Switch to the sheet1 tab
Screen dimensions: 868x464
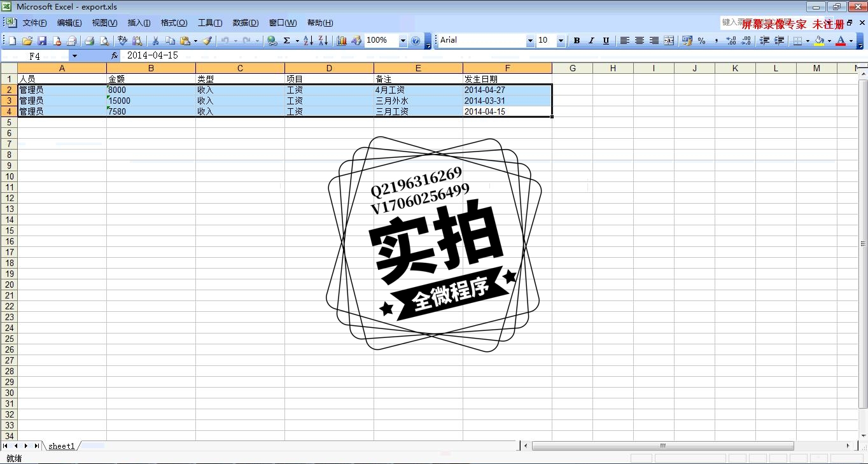tap(62, 446)
